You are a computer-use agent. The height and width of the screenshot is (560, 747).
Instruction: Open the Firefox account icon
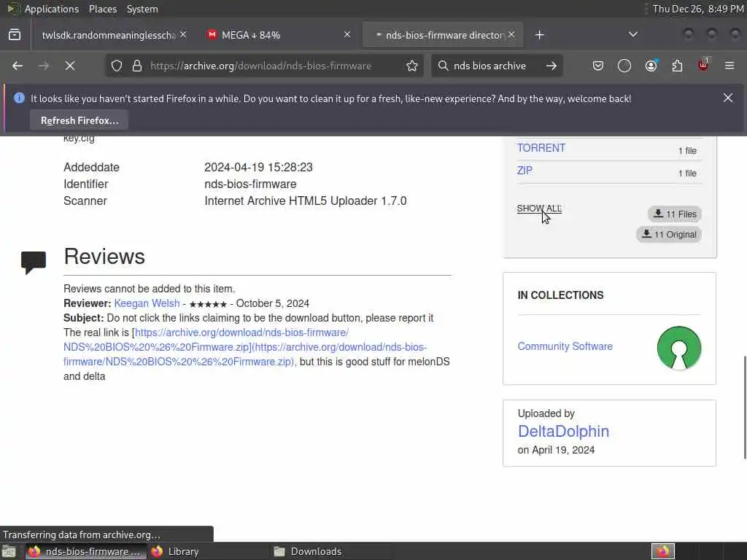click(651, 66)
